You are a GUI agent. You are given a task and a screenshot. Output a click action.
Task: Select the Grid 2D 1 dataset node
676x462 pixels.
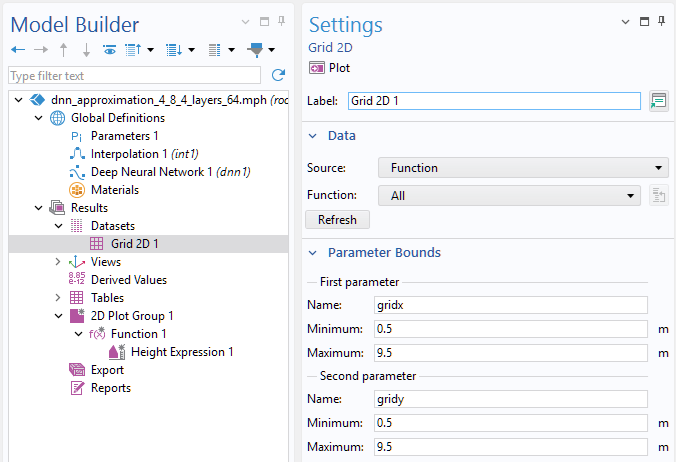click(x=135, y=244)
